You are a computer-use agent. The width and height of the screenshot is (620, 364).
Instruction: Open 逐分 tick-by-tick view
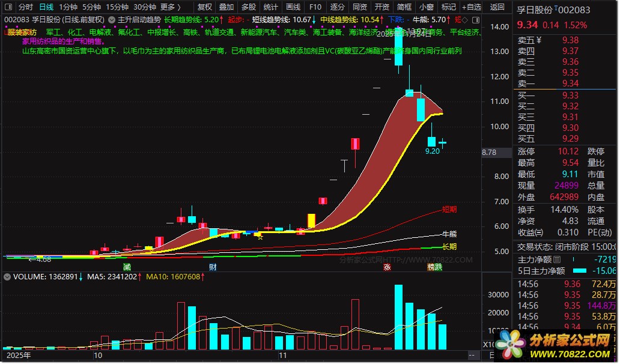[x=337, y=7]
